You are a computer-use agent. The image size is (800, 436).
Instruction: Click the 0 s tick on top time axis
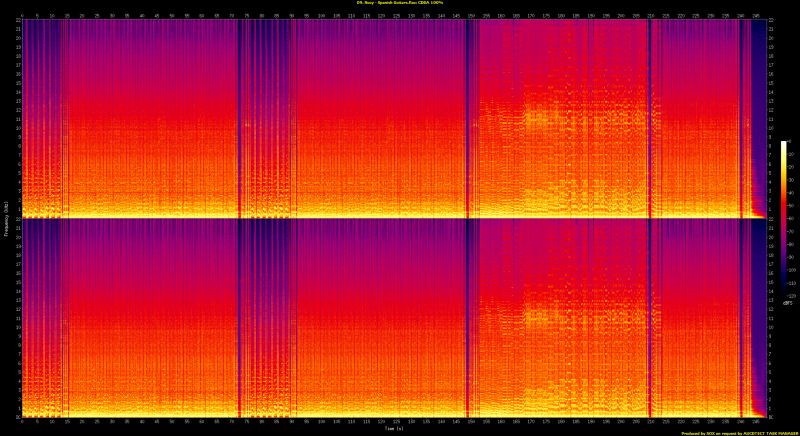[x=22, y=16]
